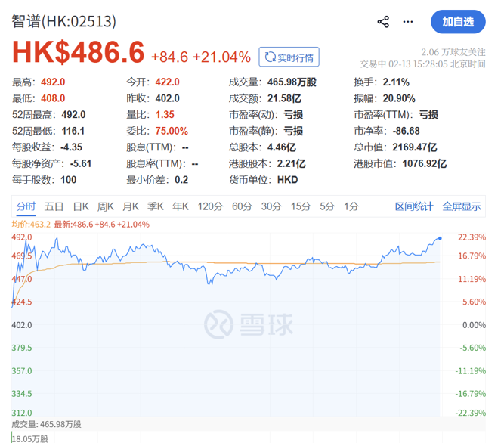Switch to the 五日 chart tab
The image size is (504, 443).
[54, 206]
